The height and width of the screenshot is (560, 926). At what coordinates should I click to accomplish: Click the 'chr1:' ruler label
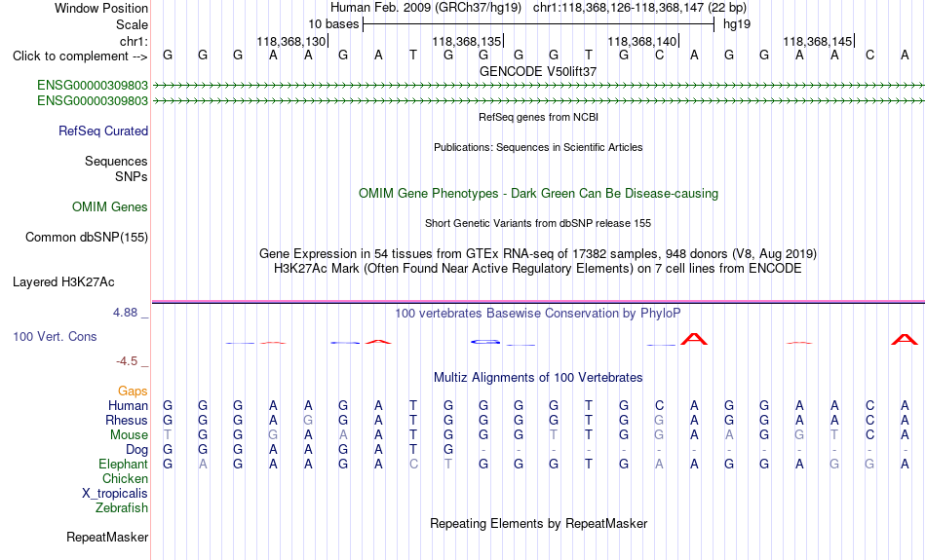[x=134, y=41]
